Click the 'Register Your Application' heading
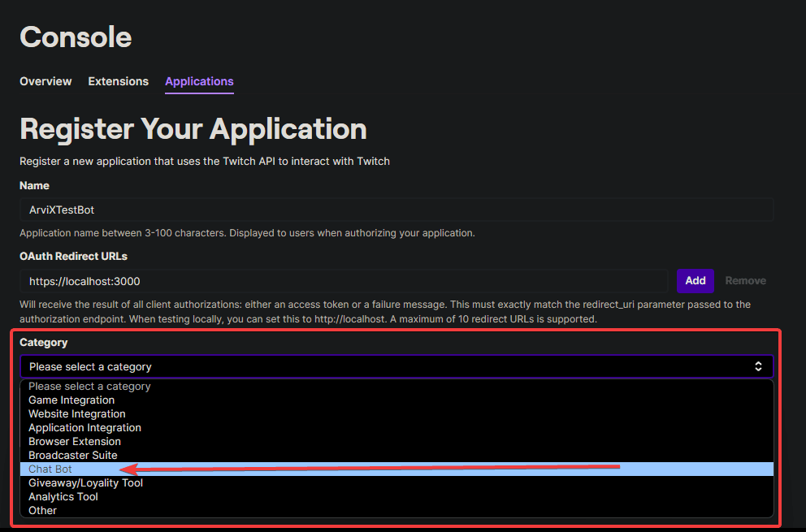Screen dimensions: 806x532 193,128
